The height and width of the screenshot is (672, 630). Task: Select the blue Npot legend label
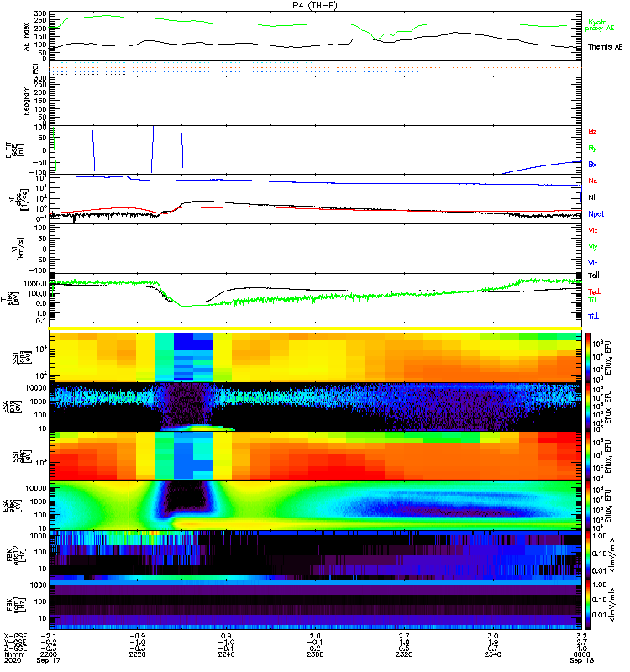596,214
